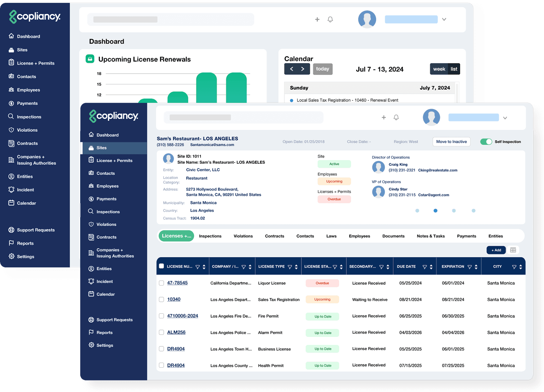Expand the user menu chevron in back window
Viewport: 544px width, 392px height.
point(444,20)
